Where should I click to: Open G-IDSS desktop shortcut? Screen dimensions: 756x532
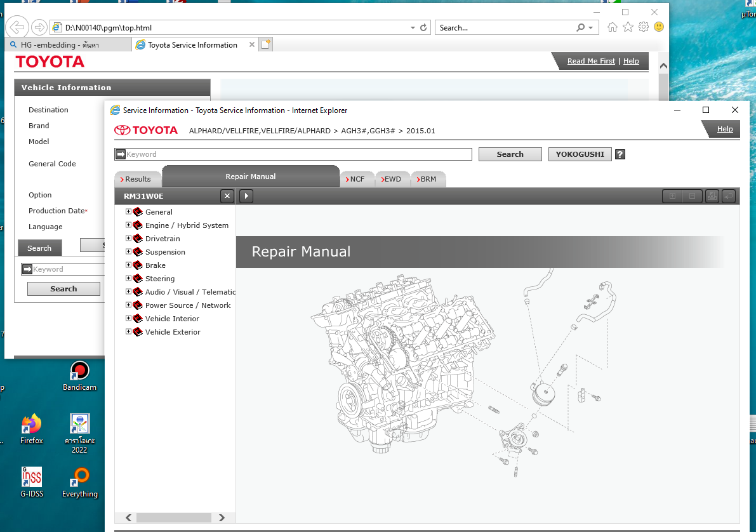31,482
